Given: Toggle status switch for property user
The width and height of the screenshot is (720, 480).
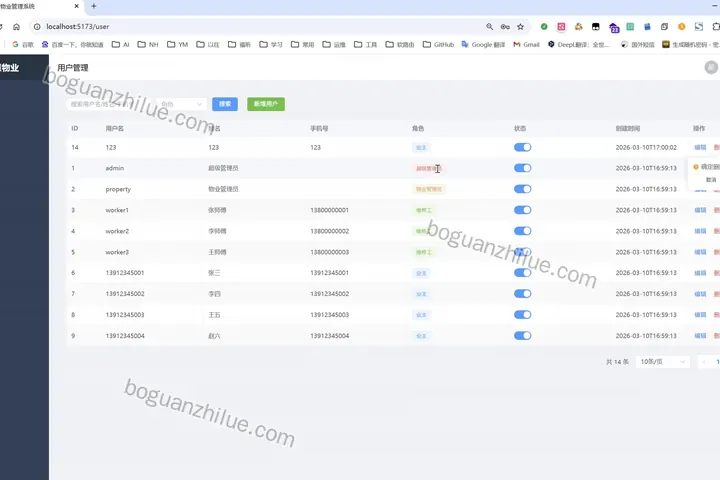Looking at the screenshot, I should (523, 189).
